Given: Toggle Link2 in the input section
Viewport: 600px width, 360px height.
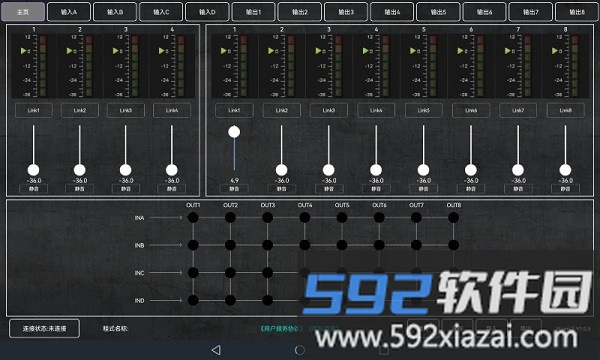Looking at the screenshot, I should (80, 110).
